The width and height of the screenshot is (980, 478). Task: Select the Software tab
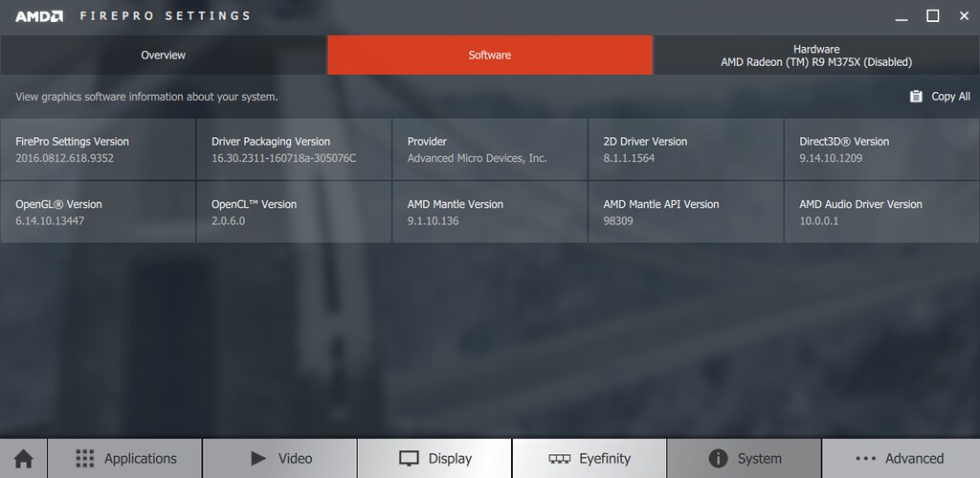click(490, 55)
